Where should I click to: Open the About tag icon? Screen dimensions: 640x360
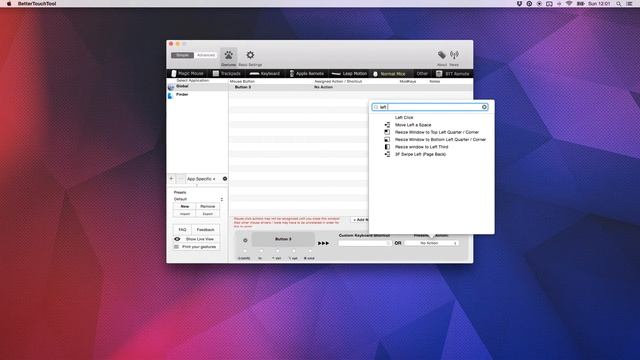click(442, 55)
